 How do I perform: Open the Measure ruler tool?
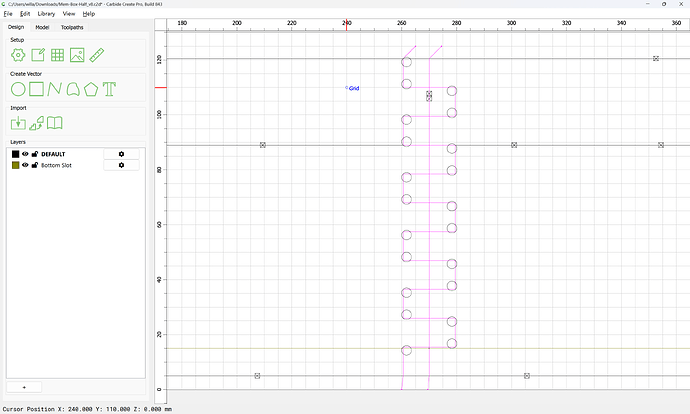coord(97,55)
